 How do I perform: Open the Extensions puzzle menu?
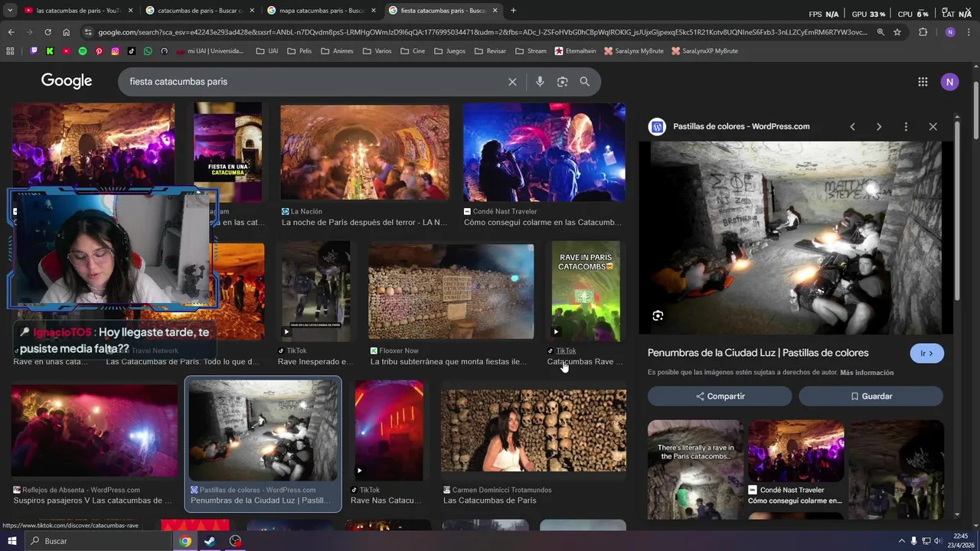(x=923, y=32)
